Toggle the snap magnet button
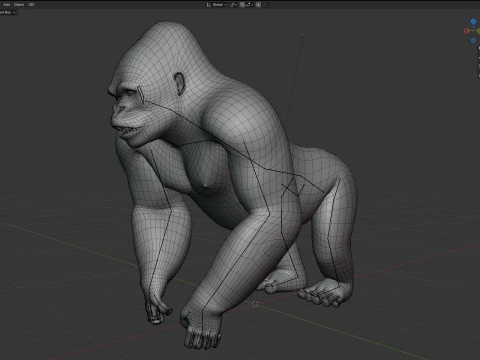480x360 pixels. 242,5
